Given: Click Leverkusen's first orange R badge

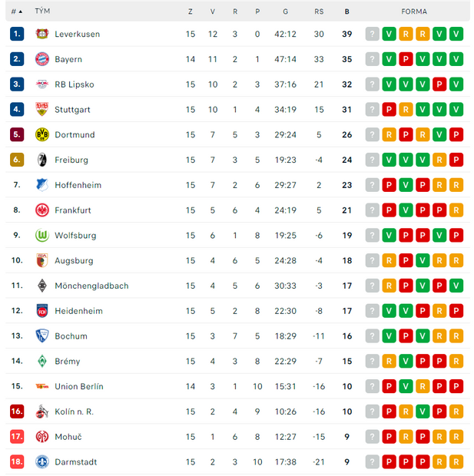Looking at the screenshot, I should click(x=406, y=34).
